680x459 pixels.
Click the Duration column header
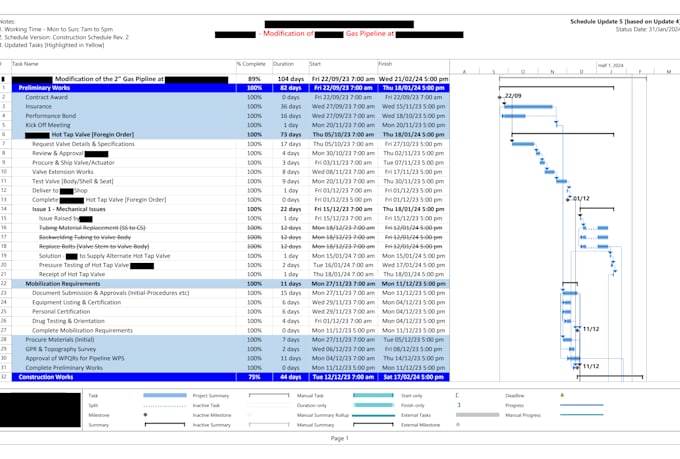[283, 64]
